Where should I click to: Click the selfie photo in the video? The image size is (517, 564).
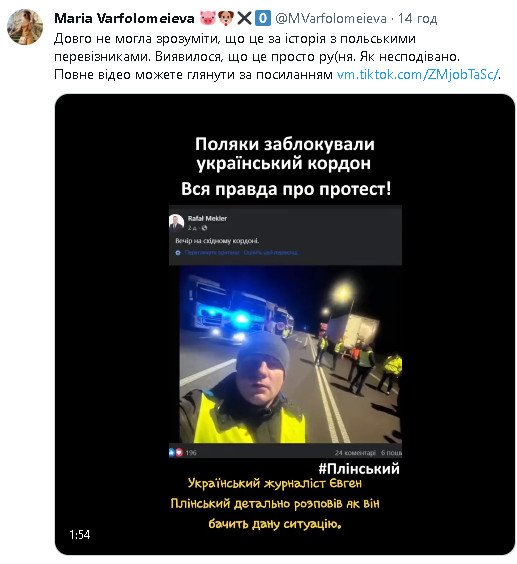pos(290,355)
